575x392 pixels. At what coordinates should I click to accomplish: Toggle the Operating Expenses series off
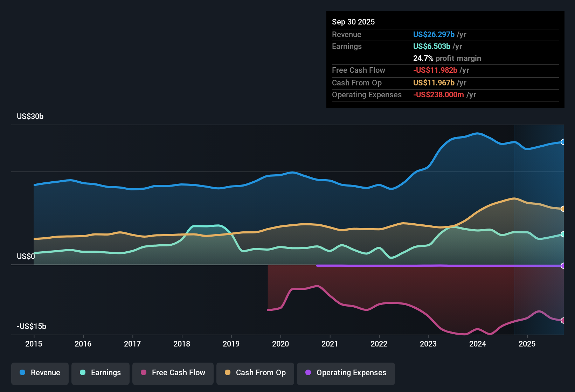tap(346, 373)
